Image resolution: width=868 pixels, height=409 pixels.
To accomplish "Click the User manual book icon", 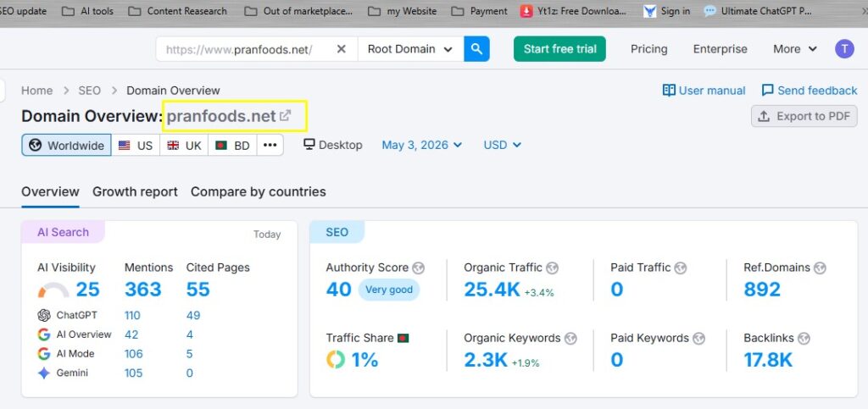I will [669, 90].
